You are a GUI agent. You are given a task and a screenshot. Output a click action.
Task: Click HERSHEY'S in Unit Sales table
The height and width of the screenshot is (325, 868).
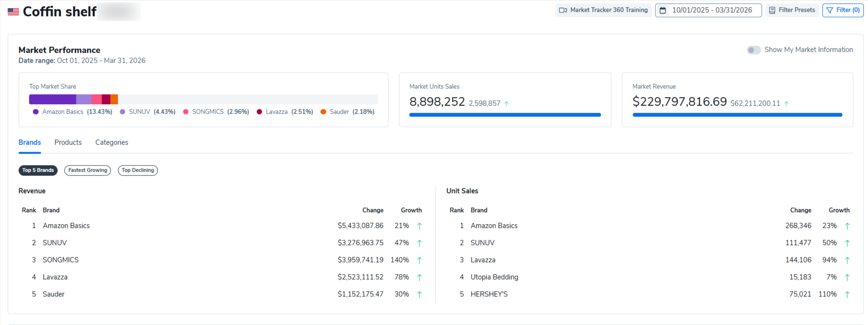(489, 294)
